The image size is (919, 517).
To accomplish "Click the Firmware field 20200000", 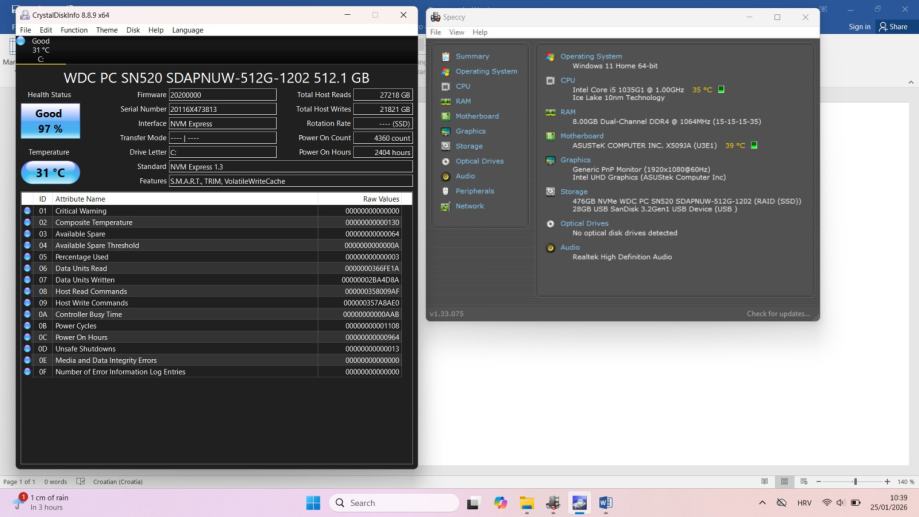I will pos(223,95).
